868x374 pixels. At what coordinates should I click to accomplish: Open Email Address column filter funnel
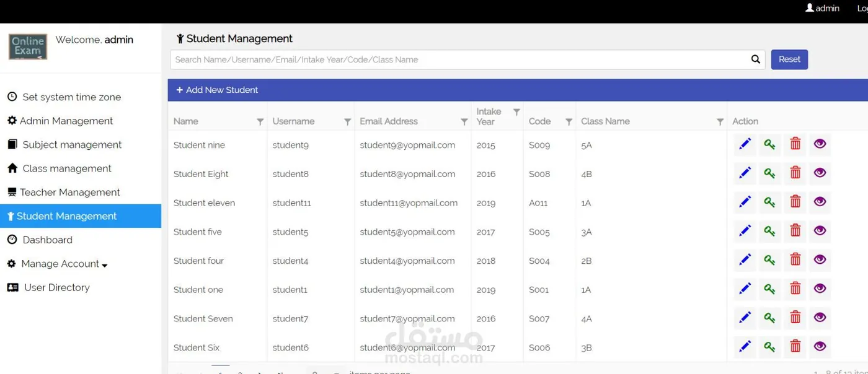coord(464,122)
